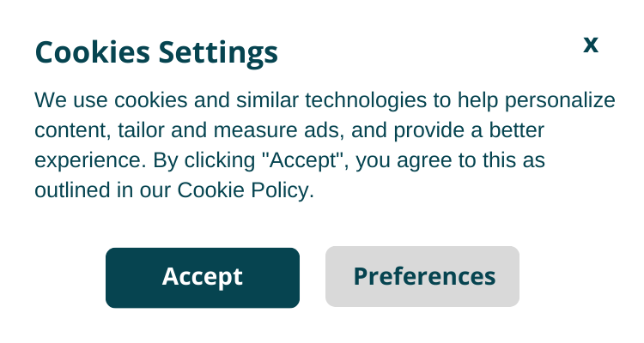Click the word "personalize" in the description

(x=562, y=100)
